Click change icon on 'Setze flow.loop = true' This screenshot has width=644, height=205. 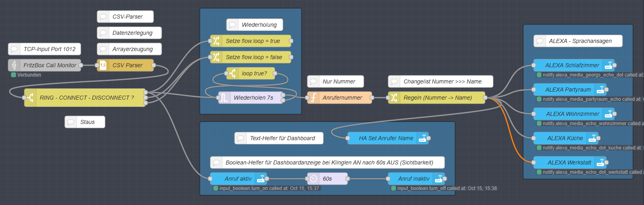click(x=216, y=41)
